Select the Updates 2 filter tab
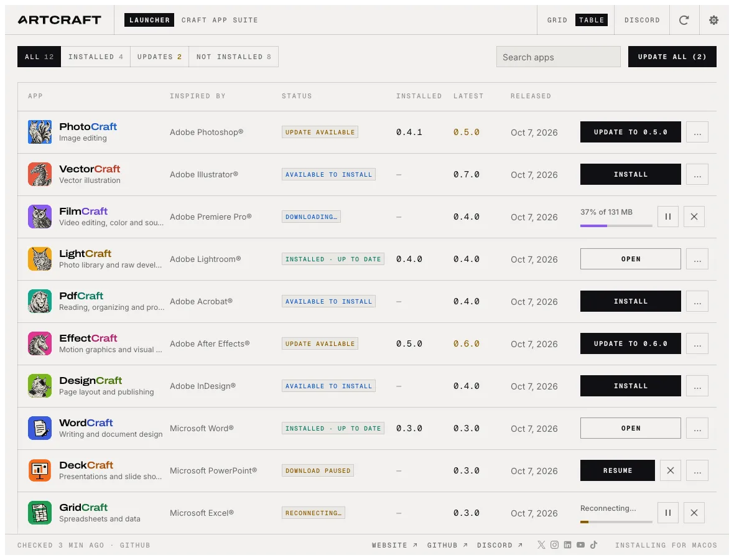 coord(160,57)
